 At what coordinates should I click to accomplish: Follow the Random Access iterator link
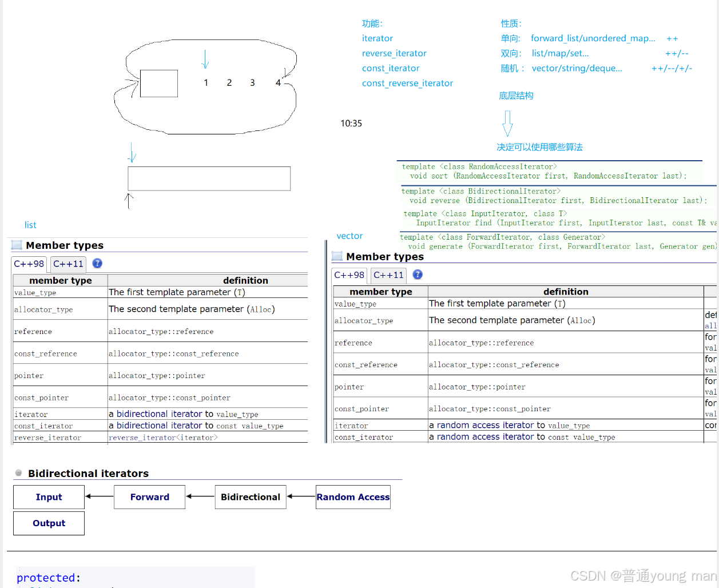click(x=353, y=497)
